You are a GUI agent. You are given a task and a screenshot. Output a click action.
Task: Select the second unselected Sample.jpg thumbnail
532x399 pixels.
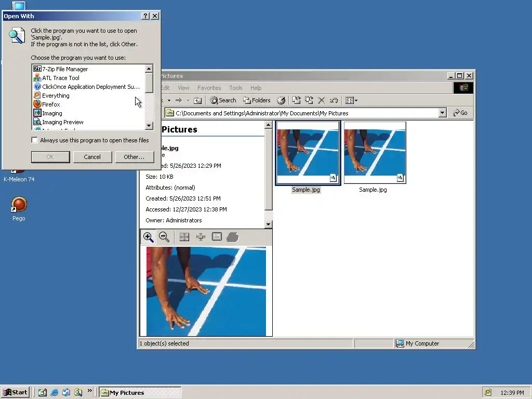coord(375,153)
